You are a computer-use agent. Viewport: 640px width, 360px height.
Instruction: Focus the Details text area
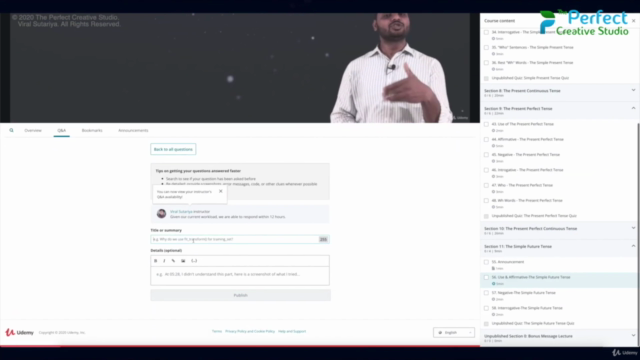pyautogui.click(x=240, y=276)
